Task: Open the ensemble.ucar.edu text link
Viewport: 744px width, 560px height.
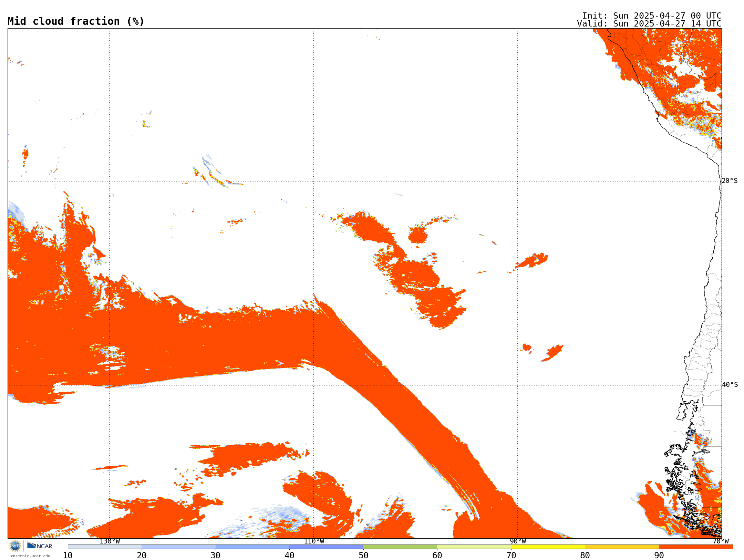Action: click(x=30, y=556)
